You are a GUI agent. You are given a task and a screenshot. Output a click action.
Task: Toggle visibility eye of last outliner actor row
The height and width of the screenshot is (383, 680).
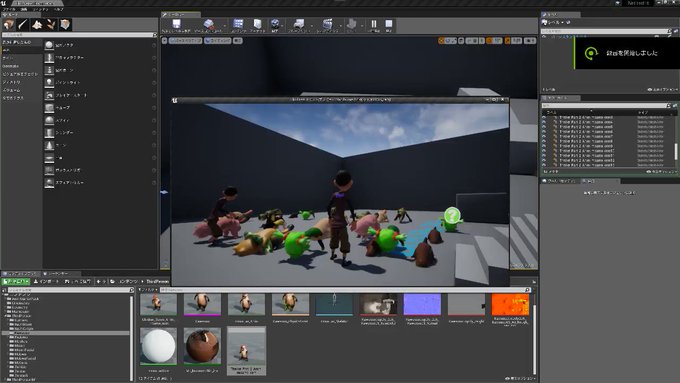pos(544,165)
